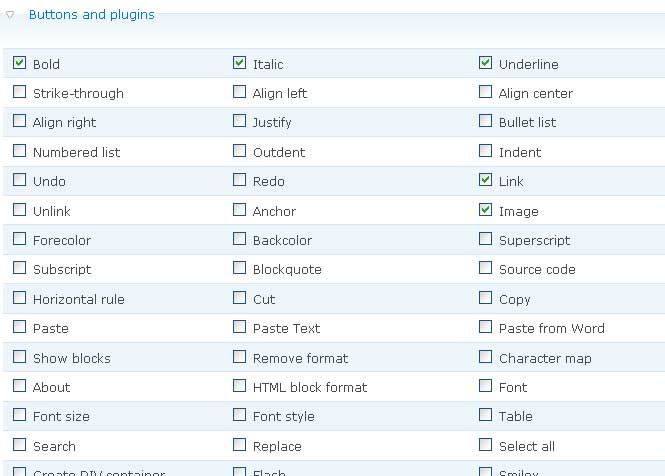Tick the Blockquote checkbox
Viewport: 665px width, 476px height.
(240, 268)
